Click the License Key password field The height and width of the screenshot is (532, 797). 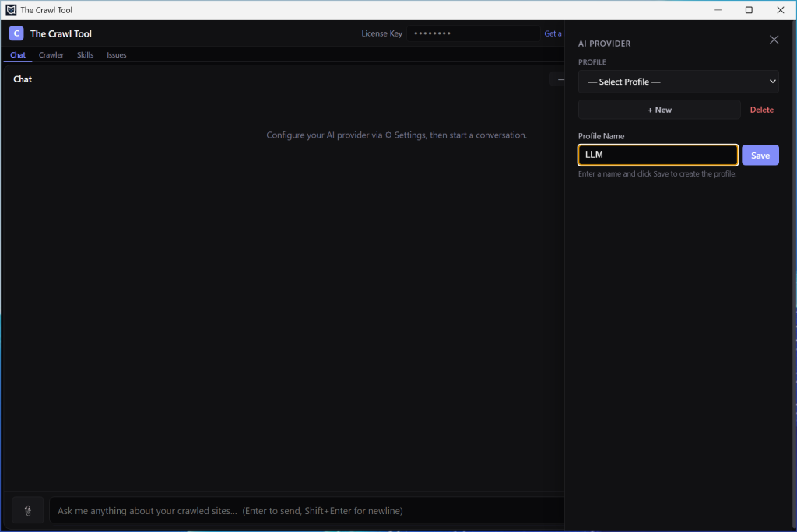pos(472,33)
